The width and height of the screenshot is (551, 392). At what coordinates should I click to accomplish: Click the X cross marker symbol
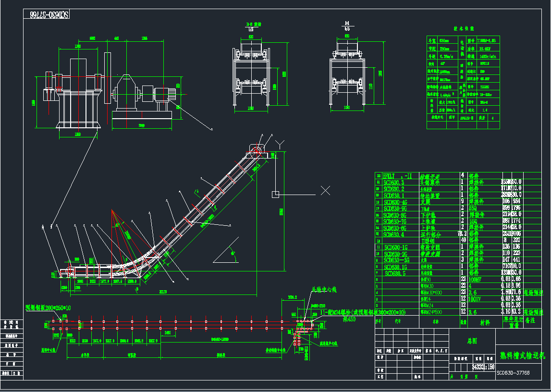(326, 191)
